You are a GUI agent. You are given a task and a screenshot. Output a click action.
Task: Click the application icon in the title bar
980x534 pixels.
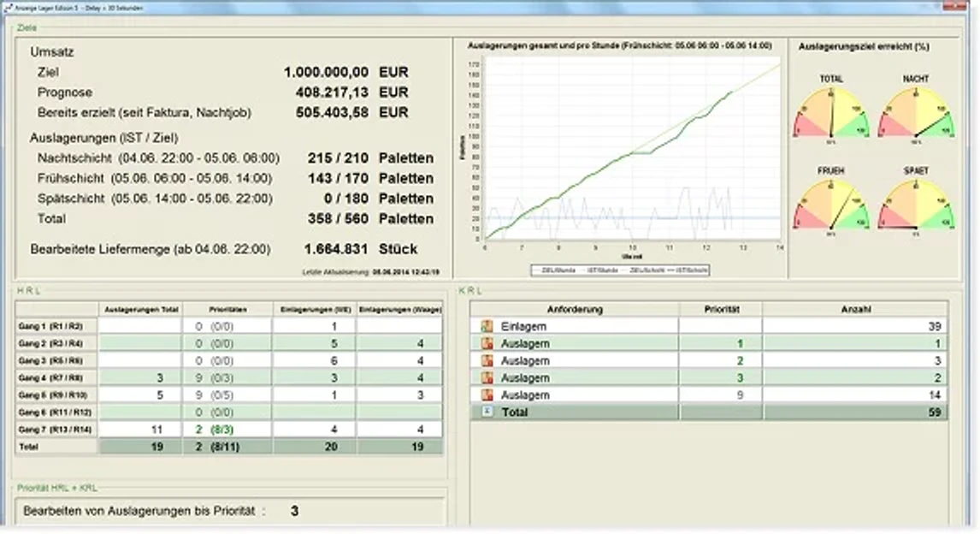click(9, 8)
